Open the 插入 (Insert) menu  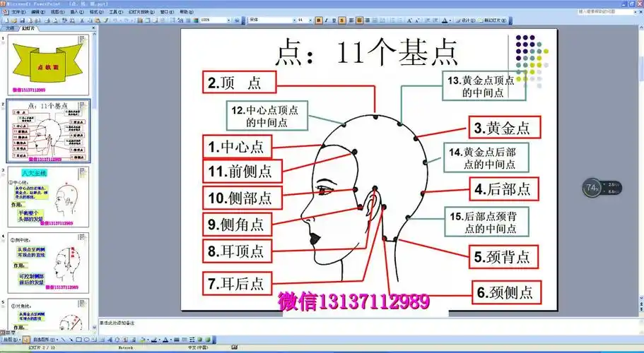77,12
